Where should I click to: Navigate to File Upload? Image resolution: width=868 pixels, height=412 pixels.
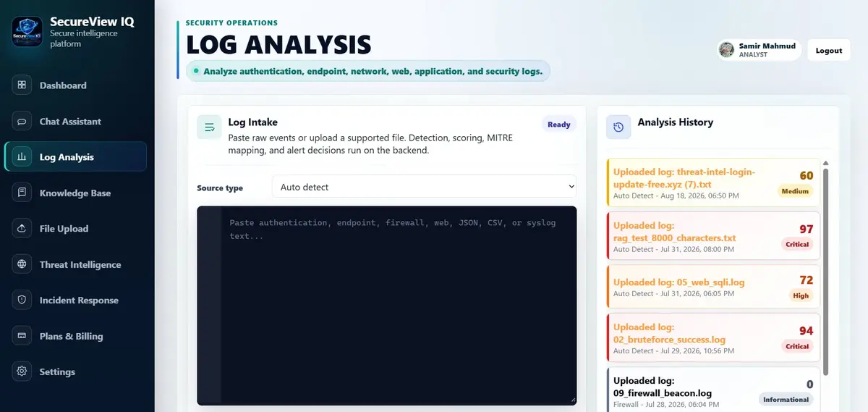coord(76,228)
